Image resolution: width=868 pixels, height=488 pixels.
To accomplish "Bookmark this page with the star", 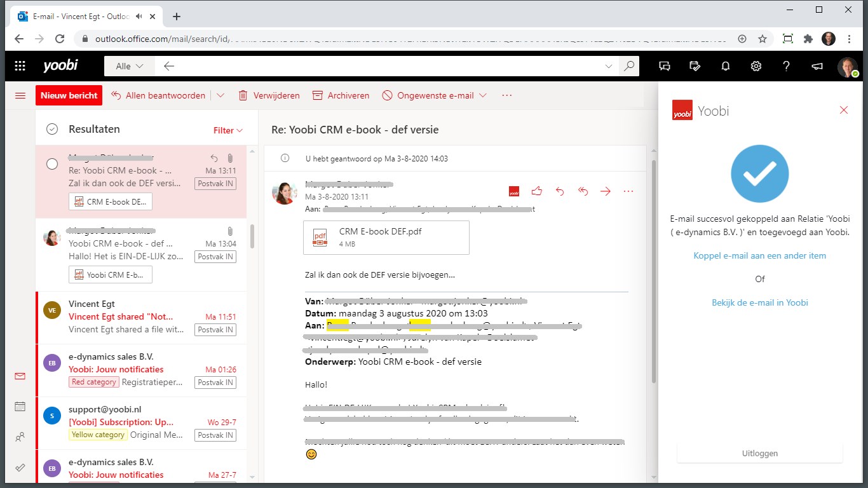I will pos(762,39).
